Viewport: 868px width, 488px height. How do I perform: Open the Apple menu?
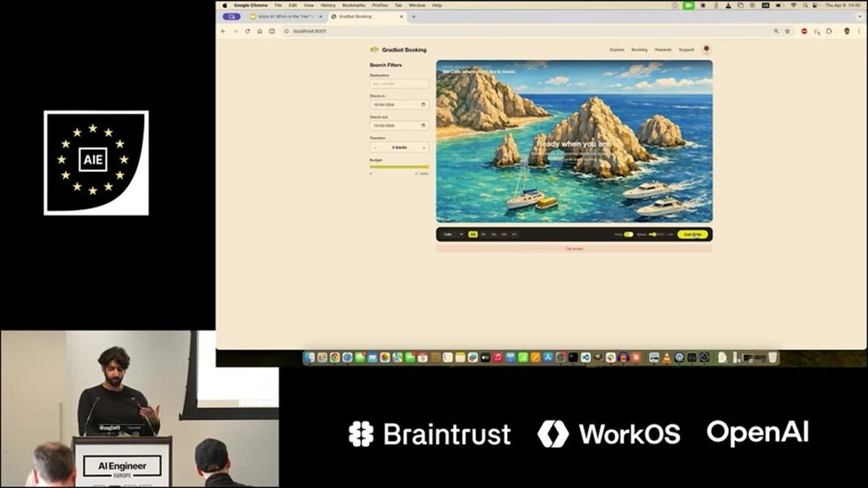[224, 5]
